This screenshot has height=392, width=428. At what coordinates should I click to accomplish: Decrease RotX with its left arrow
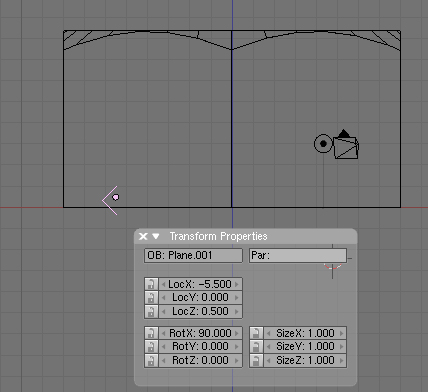coord(163,333)
